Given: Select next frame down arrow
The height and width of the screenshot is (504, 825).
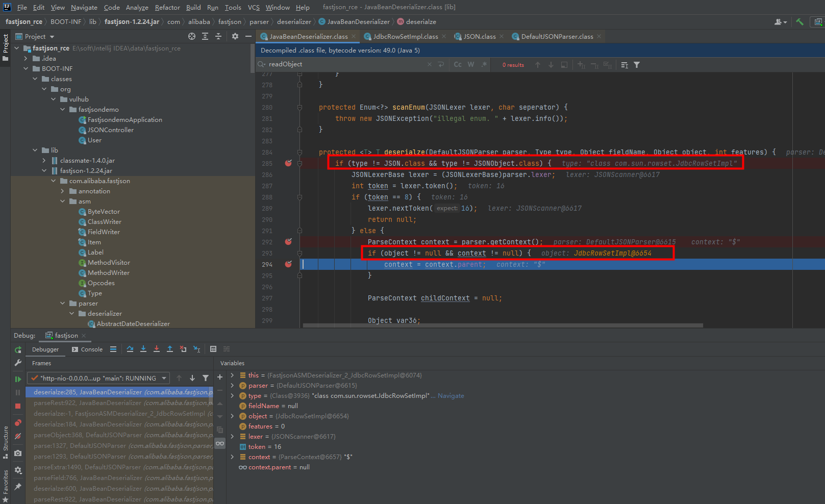Looking at the screenshot, I should (192, 378).
